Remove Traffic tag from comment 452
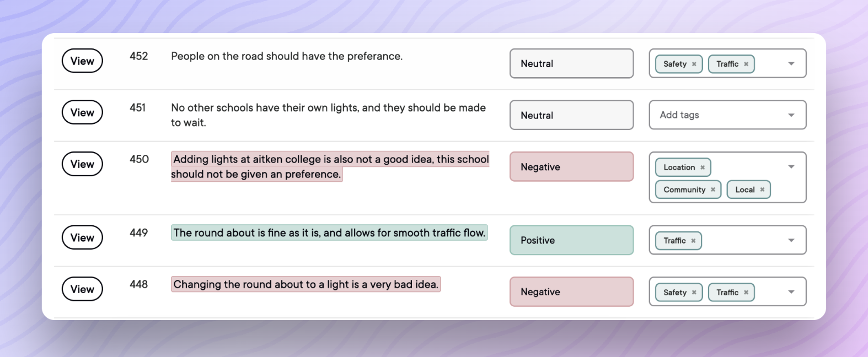868x357 pixels. click(x=746, y=64)
